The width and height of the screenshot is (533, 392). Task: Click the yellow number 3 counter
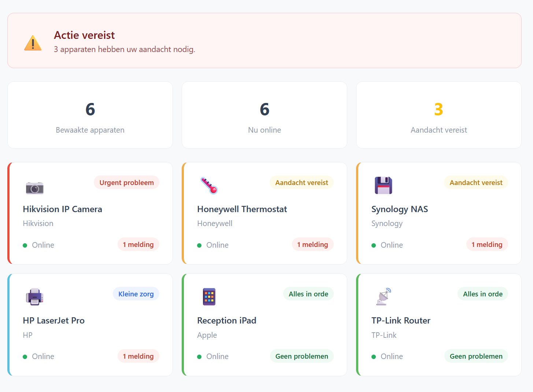pyautogui.click(x=438, y=110)
